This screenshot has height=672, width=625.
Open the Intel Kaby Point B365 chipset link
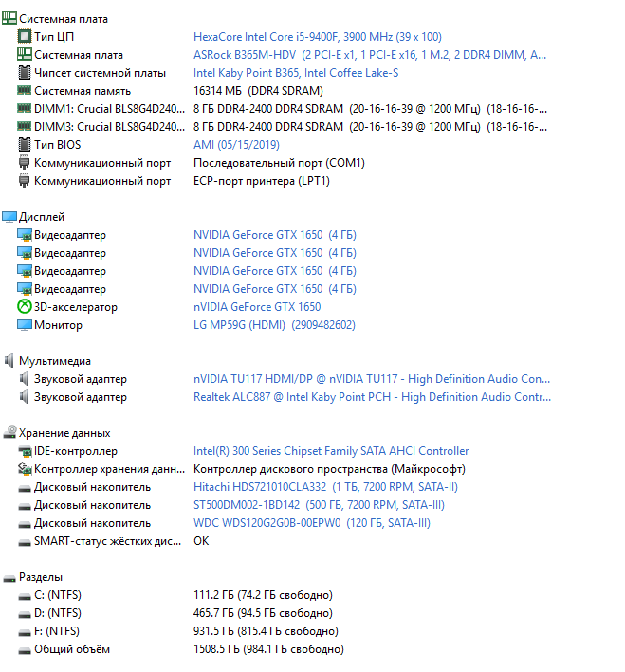(x=296, y=73)
